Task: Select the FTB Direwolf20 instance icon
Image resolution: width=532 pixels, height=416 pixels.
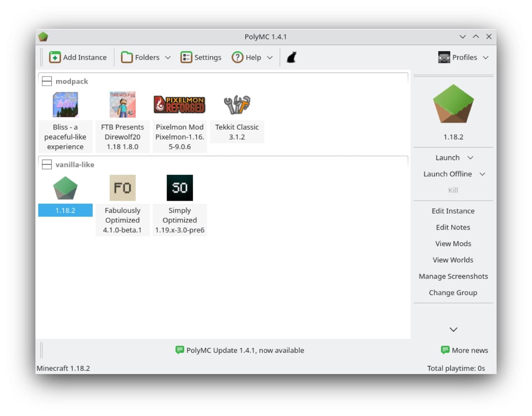Action: (x=123, y=105)
